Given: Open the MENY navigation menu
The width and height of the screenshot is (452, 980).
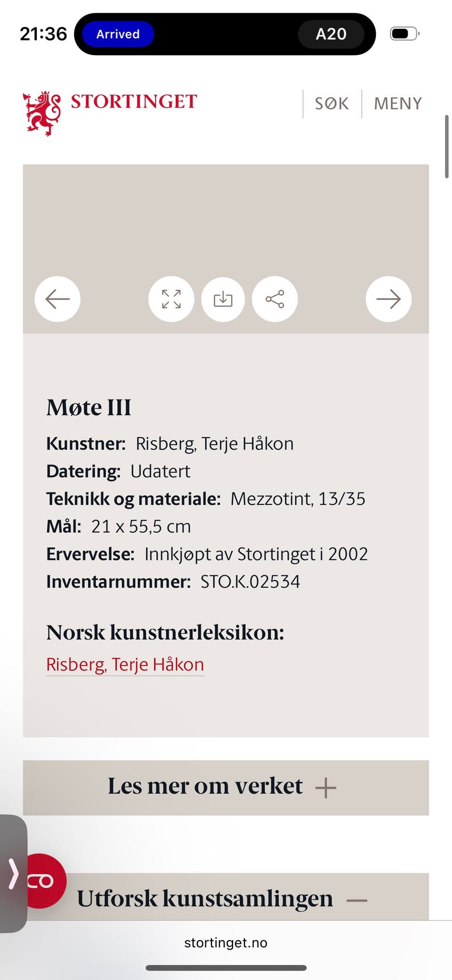Looking at the screenshot, I should pyautogui.click(x=398, y=104).
